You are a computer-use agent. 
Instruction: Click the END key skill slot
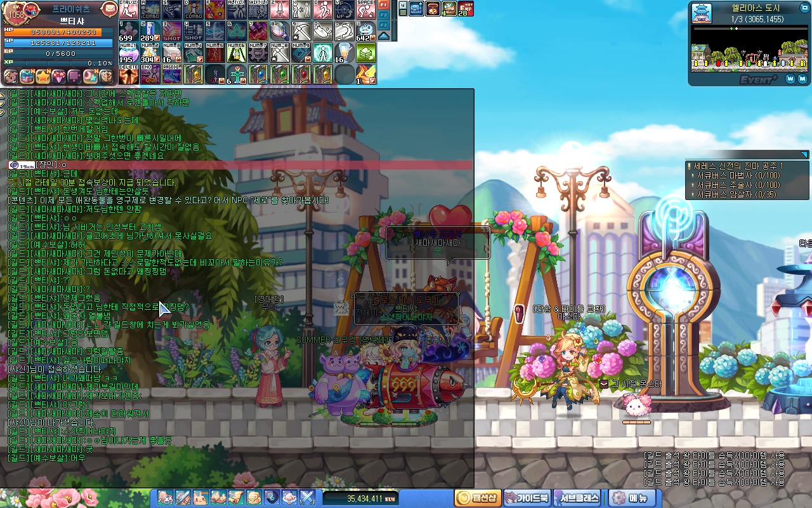point(150,74)
